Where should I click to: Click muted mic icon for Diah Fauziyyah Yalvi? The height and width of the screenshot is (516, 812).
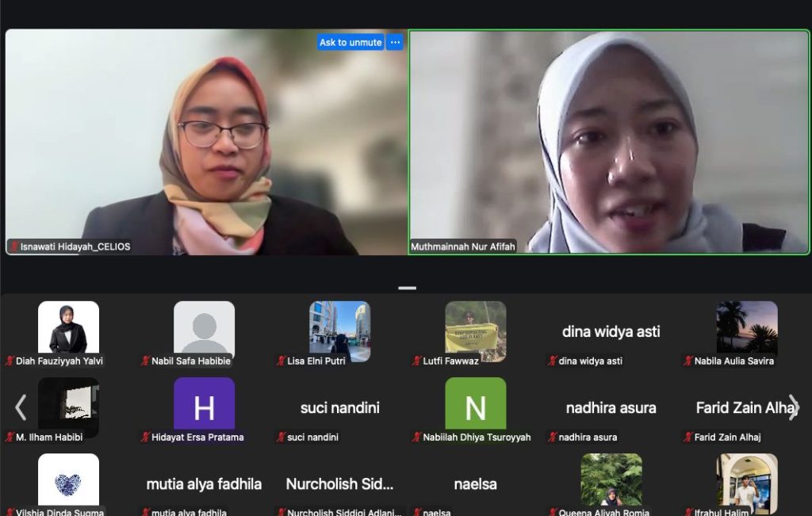(10, 361)
